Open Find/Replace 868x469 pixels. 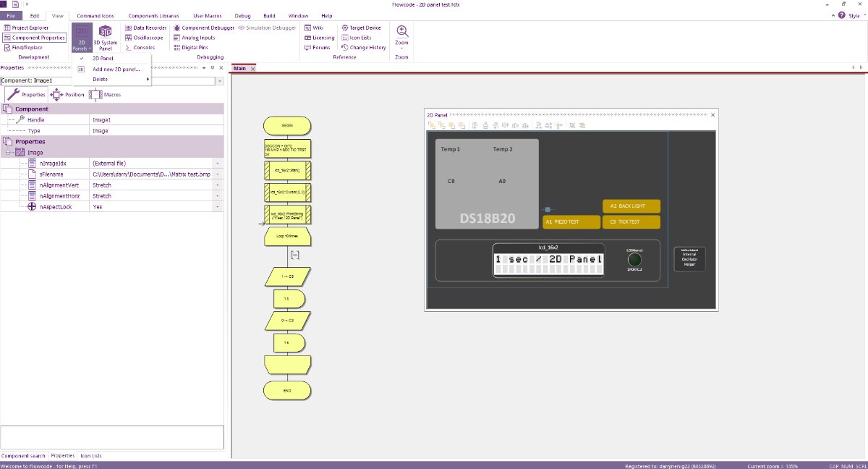coord(23,47)
